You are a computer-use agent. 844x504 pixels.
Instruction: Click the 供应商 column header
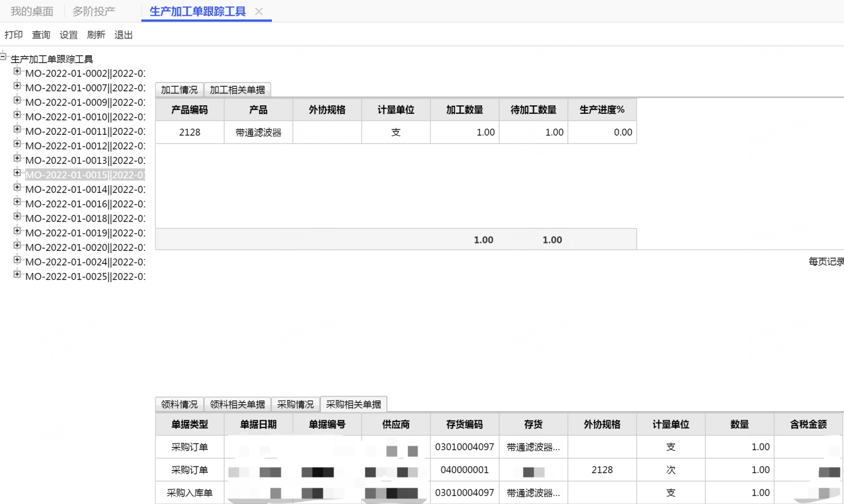396,424
